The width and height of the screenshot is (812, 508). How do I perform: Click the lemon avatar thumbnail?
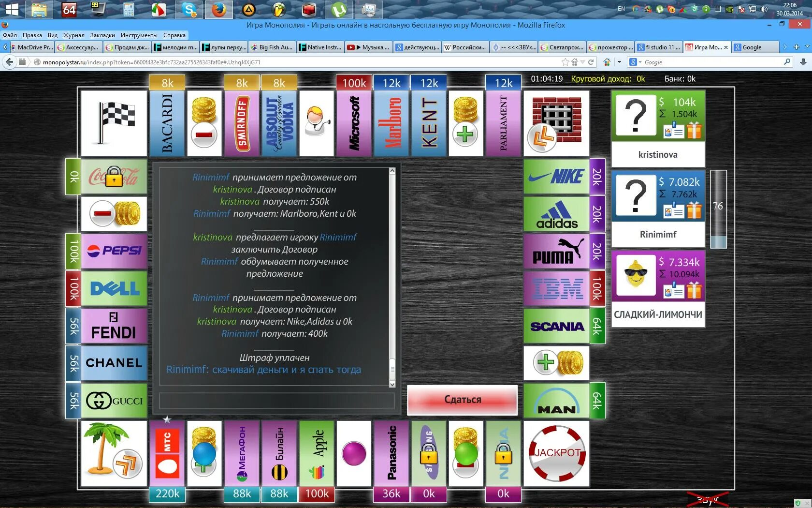(636, 275)
